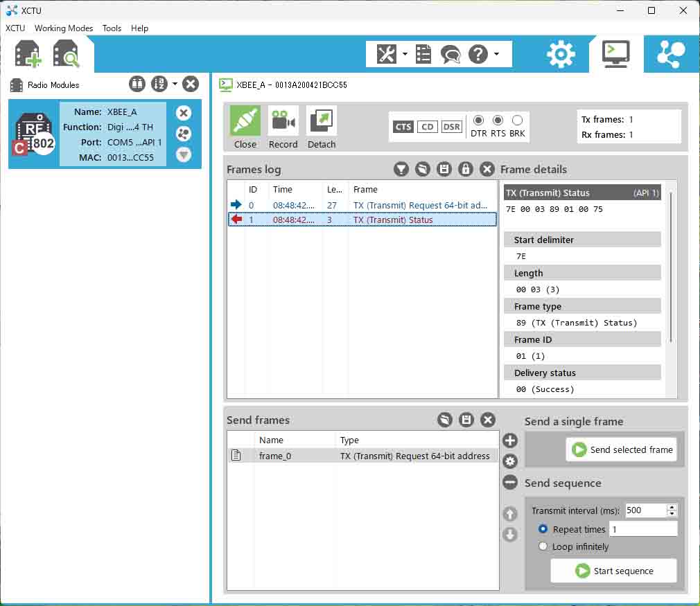
Task: Expand the Help dropdown arrow
Action: [x=496, y=54]
